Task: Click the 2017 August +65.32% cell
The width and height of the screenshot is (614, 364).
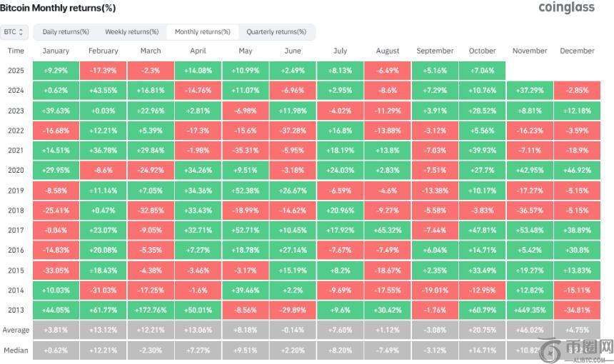Action: (388, 231)
